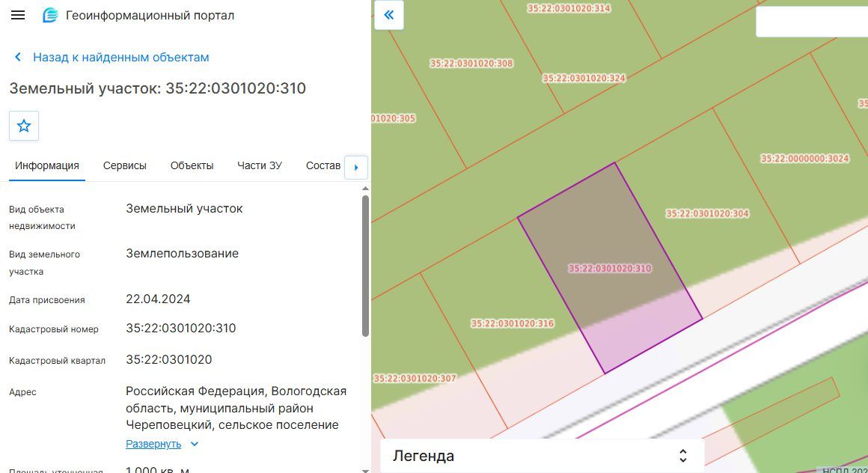
Task: Open the Объекты tab
Action: click(192, 165)
